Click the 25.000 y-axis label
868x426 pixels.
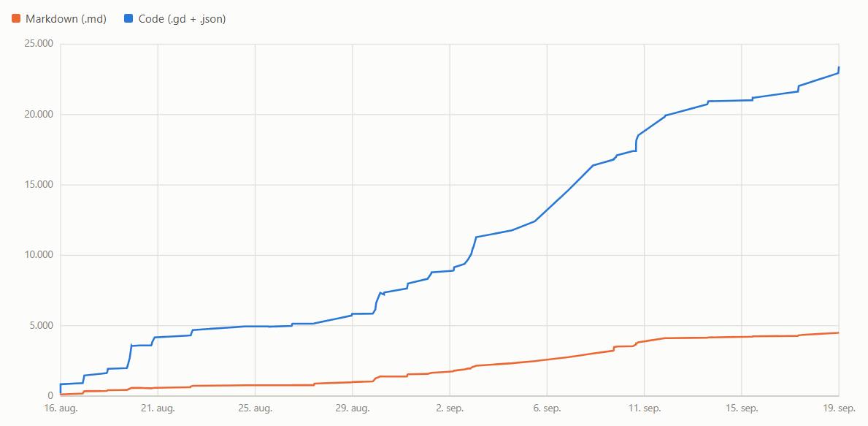coord(39,45)
